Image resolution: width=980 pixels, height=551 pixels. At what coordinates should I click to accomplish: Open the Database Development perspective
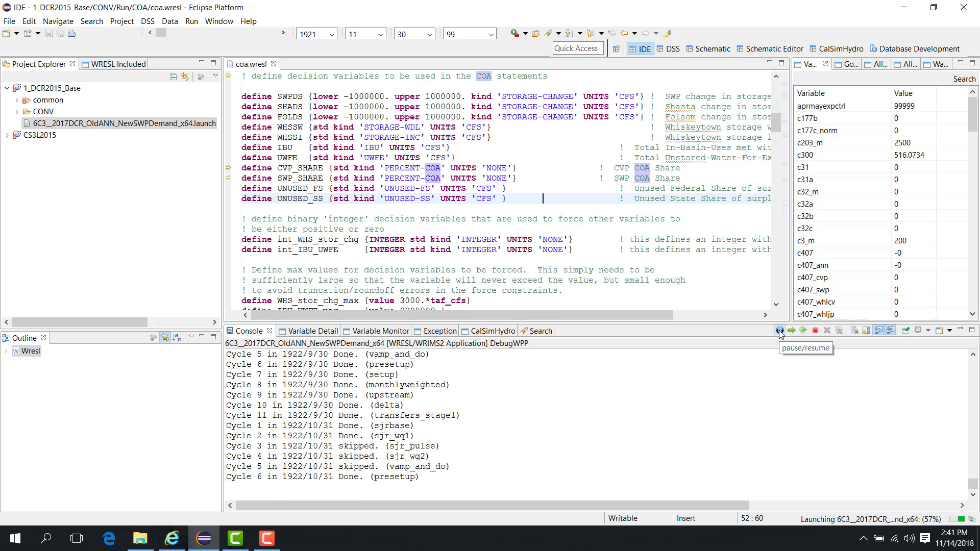click(914, 49)
